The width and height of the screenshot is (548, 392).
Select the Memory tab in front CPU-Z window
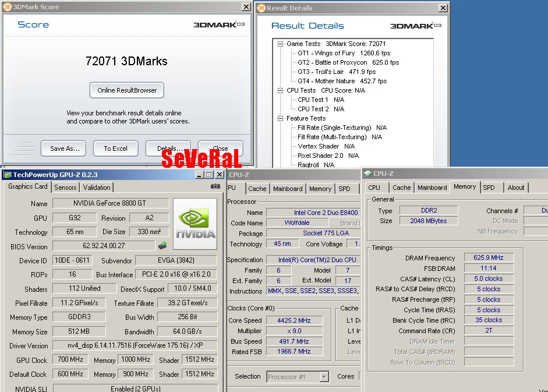point(465,187)
